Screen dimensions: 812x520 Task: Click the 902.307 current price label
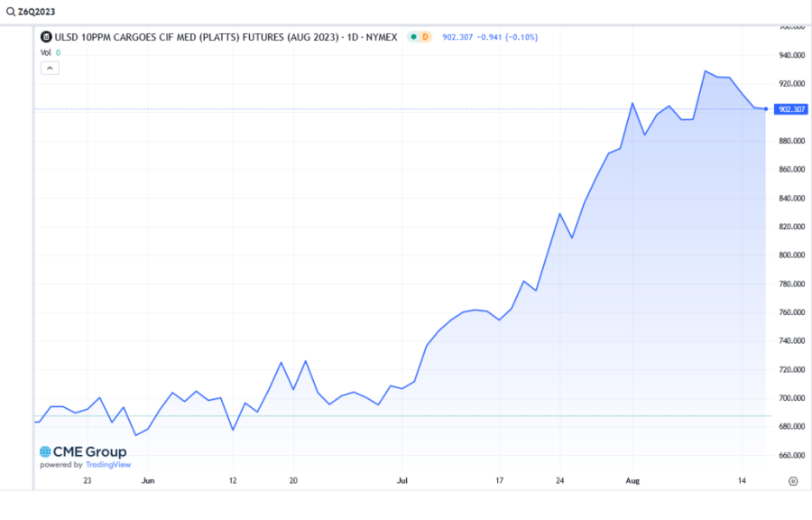791,109
